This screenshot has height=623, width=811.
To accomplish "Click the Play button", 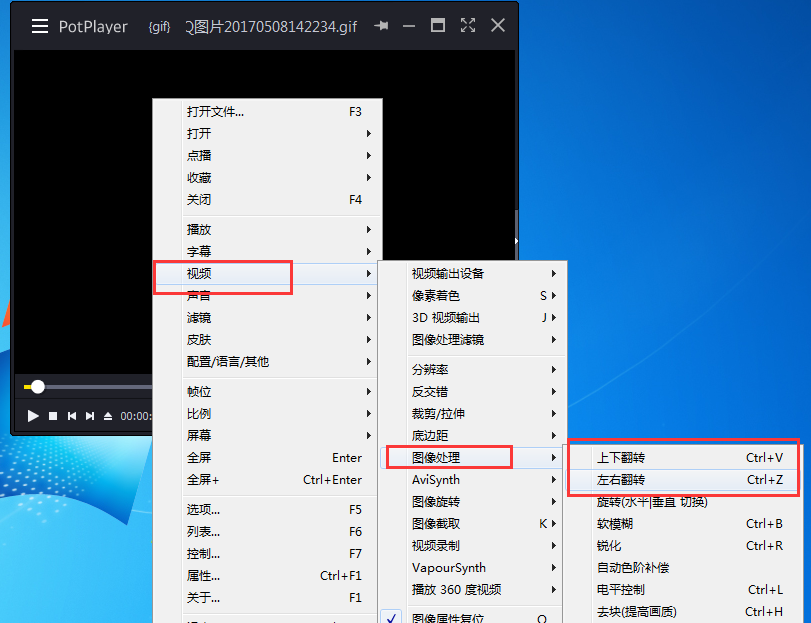I will point(33,416).
